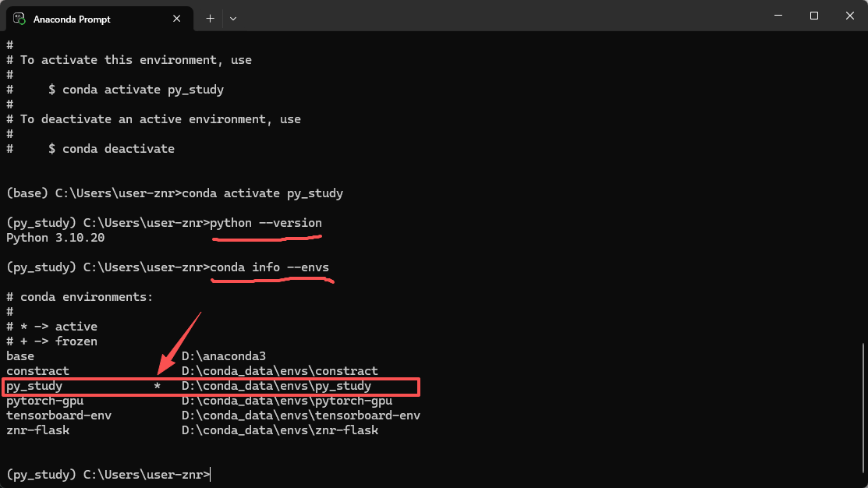Viewport: 868px width, 488px height.
Task: Close the terminal window
Action: point(850,16)
